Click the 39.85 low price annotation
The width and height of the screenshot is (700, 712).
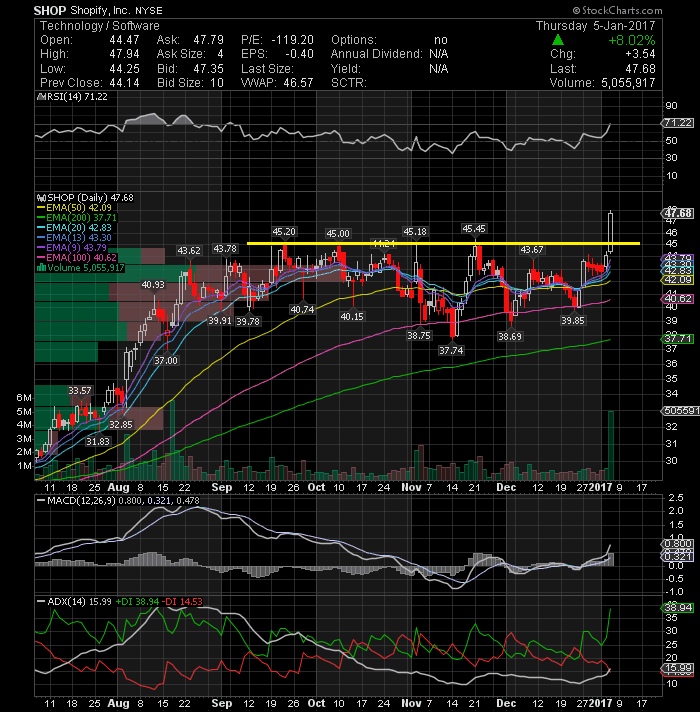(x=572, y=321)
